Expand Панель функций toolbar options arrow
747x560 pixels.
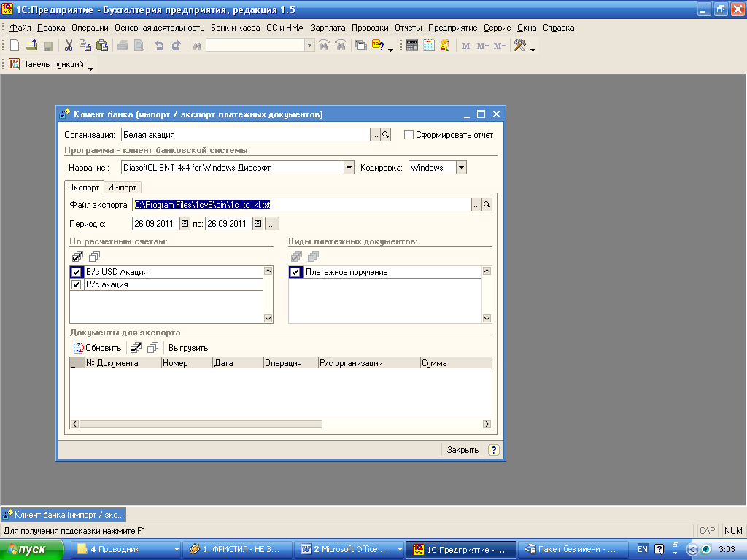coord(90,69)
